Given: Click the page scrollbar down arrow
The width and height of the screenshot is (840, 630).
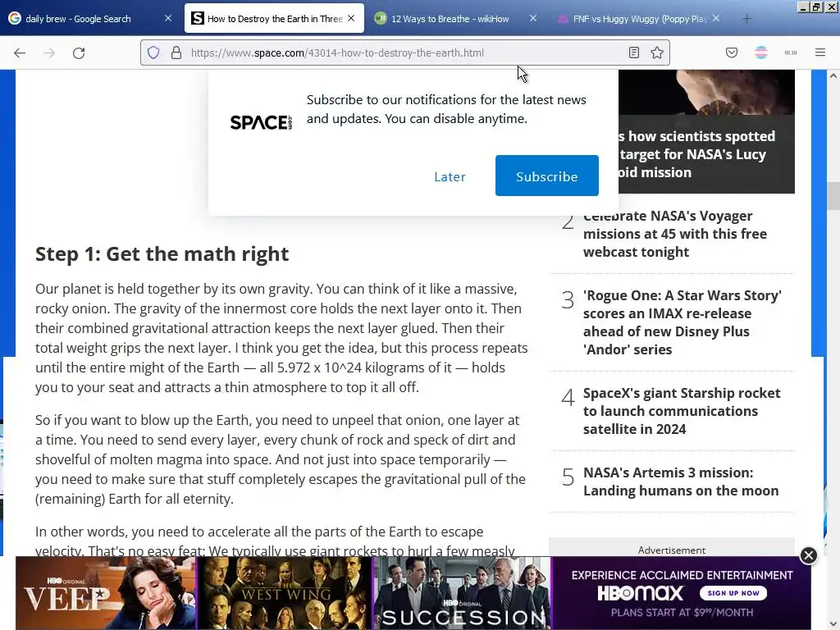Looking at the screenshot, I should point(833,623).
